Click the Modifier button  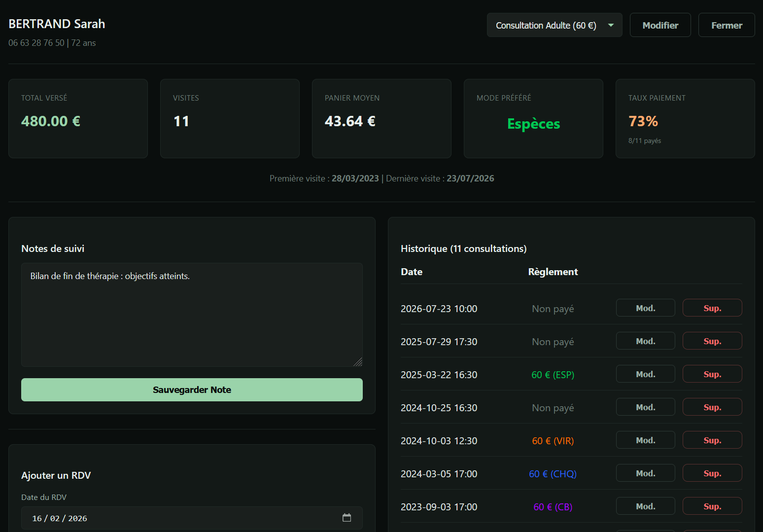click(x=660, y=25)
